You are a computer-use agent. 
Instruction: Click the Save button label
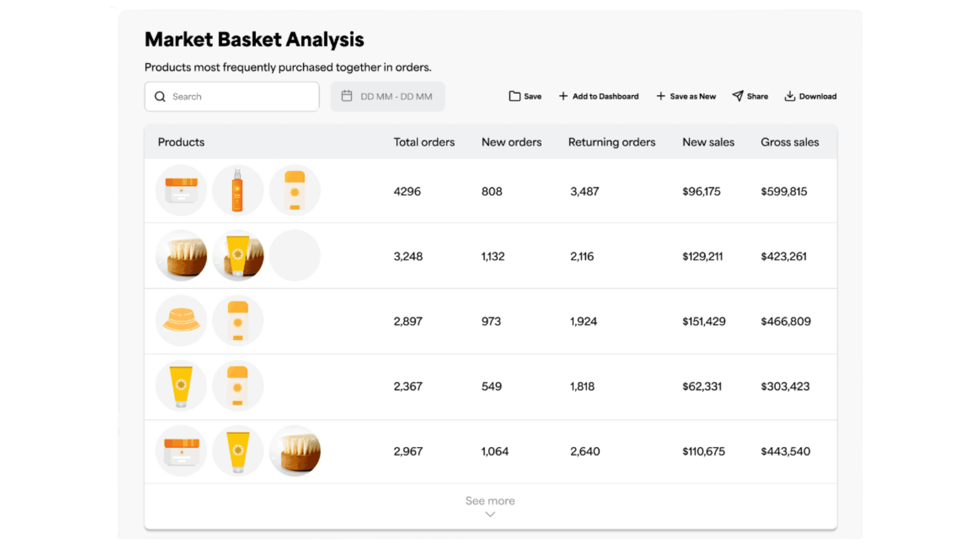click(x=532, y=96)
